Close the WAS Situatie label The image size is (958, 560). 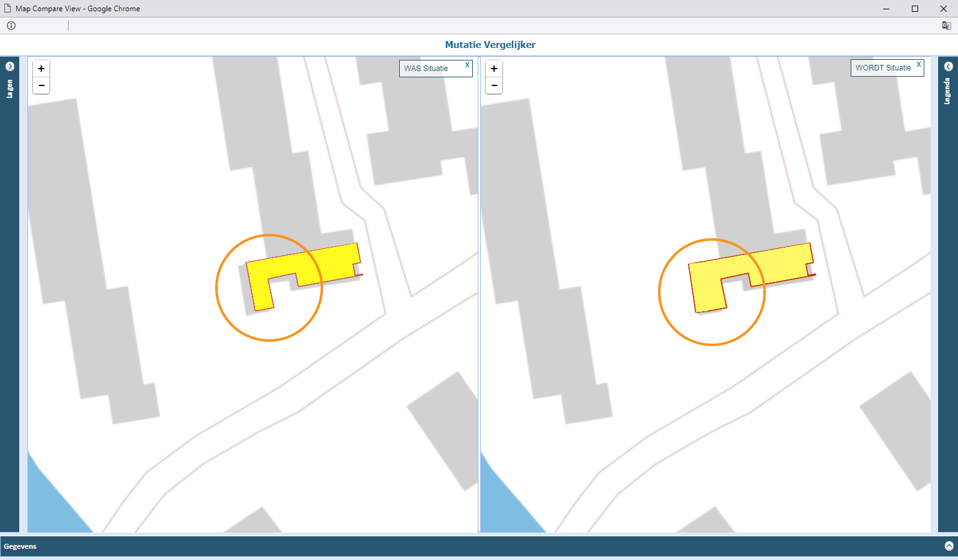point(467,65)
